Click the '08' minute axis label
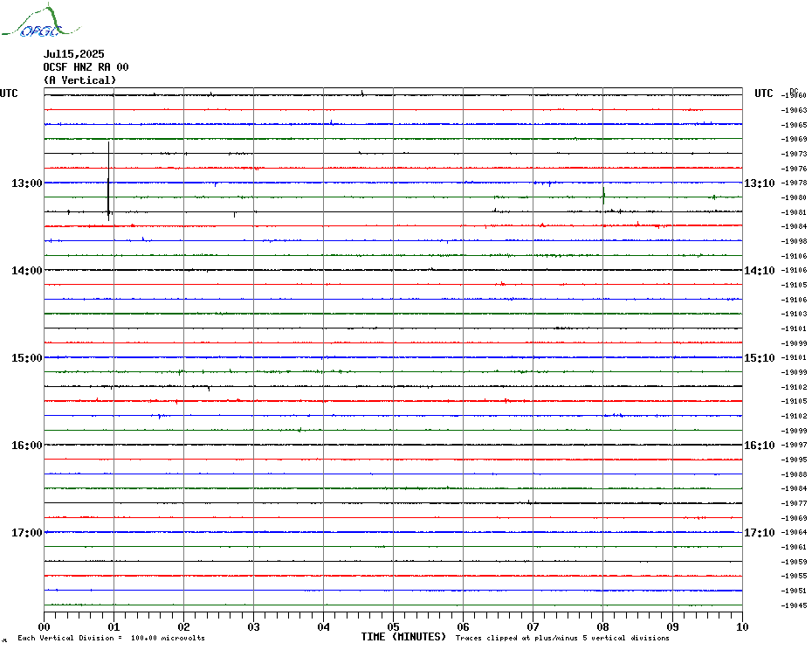 [602, 626]
